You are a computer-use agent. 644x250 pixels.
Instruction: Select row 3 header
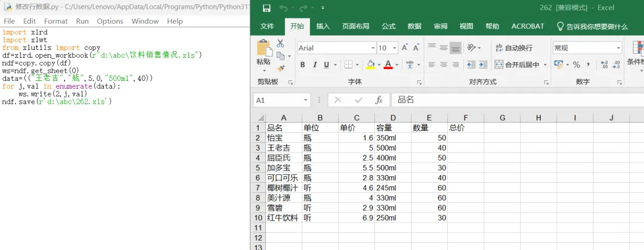(x=258, y=148)
